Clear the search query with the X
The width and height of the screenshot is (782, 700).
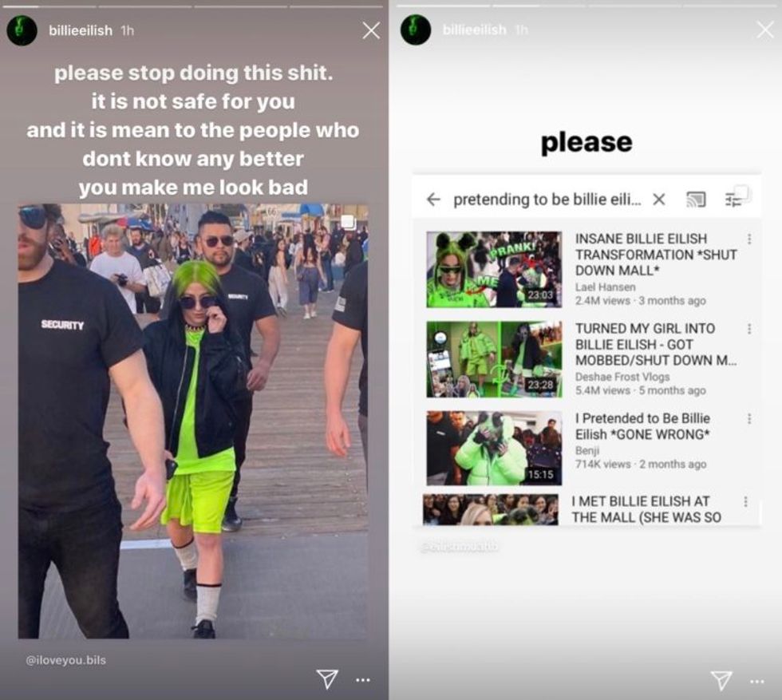[x=659, y=200]
